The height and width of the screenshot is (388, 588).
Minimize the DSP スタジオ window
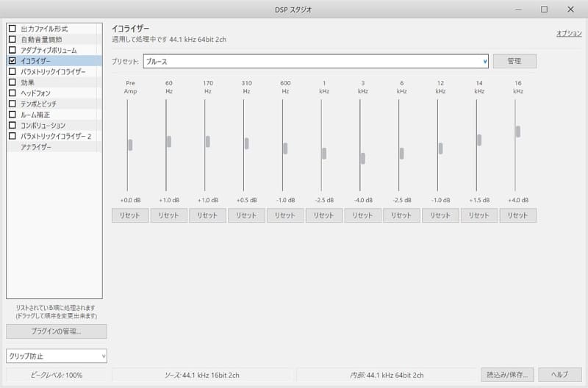click(519, 9)
